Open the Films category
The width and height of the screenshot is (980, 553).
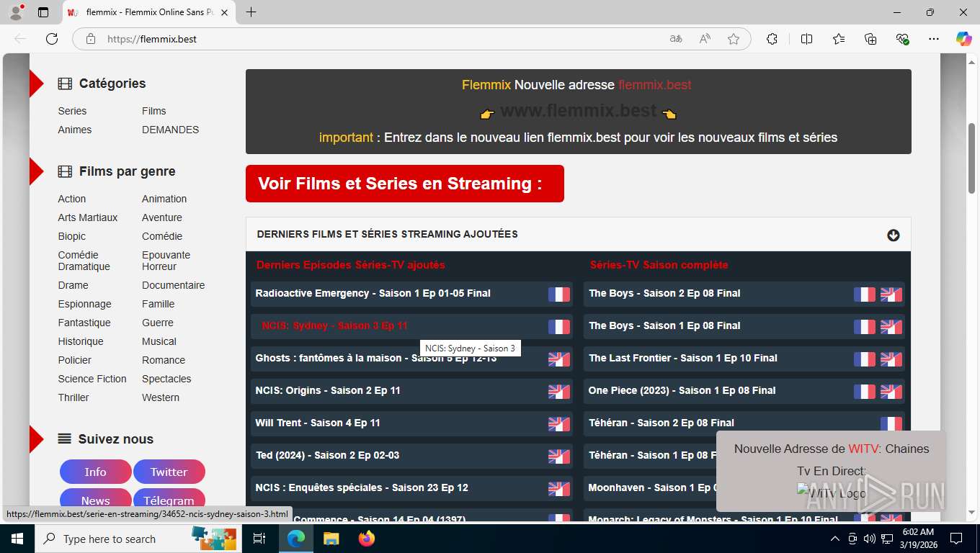tap(154, 111)
